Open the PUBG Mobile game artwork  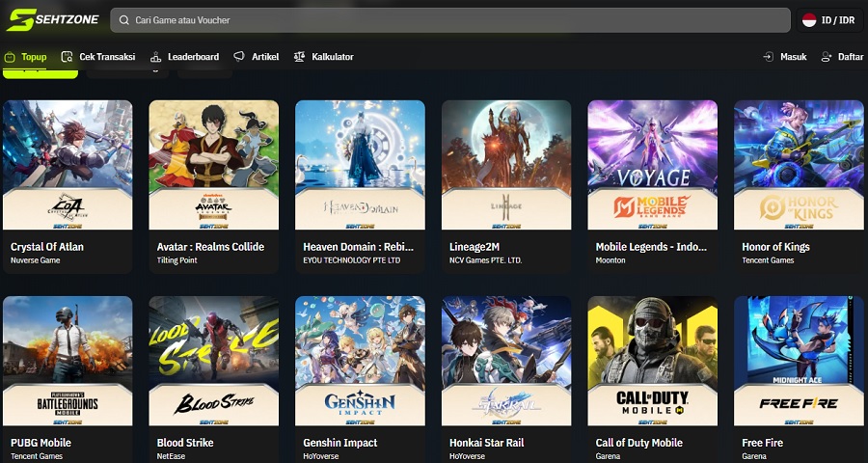click(x=68, y=361)
